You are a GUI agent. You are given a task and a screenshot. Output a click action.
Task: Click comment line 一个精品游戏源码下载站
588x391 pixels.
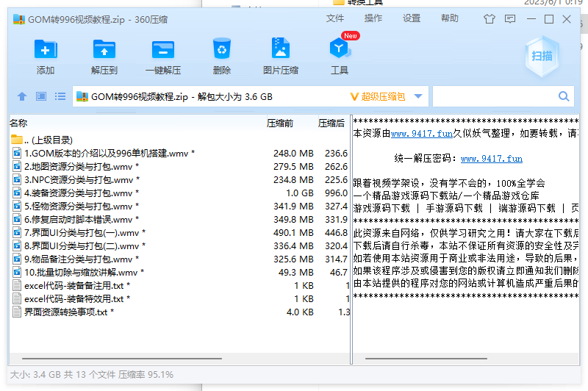click(x=446, y=195)
